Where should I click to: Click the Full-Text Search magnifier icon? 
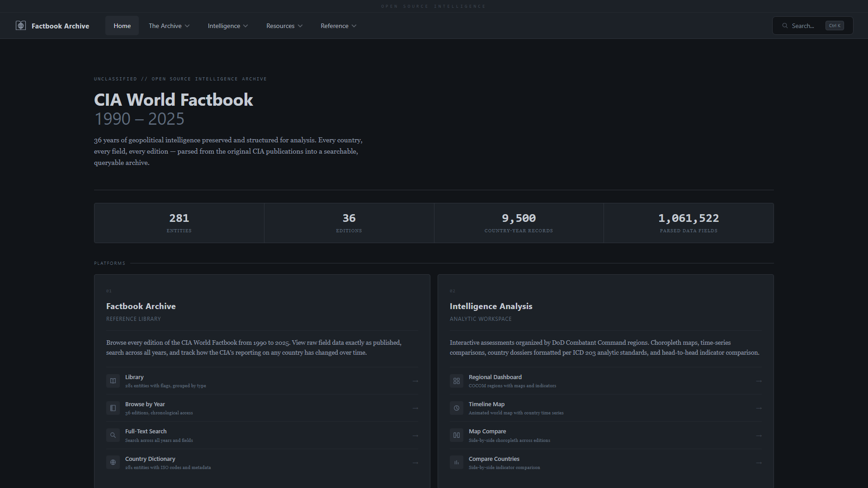[x=113, y=436]
